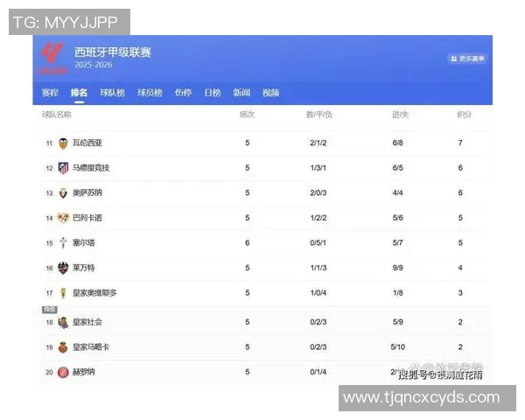Click points value 3 for 皇家奥维耶多

tap(460, 293)
